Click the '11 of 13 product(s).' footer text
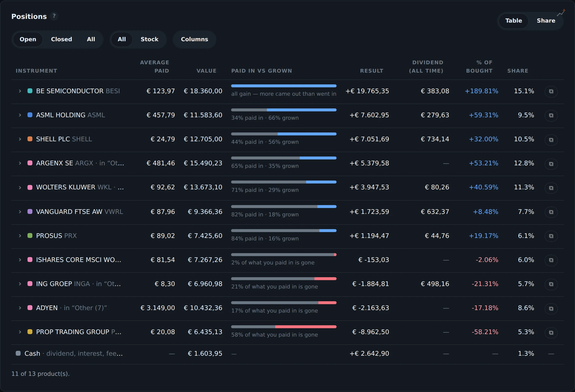575x392 pixels. [40, 374]
